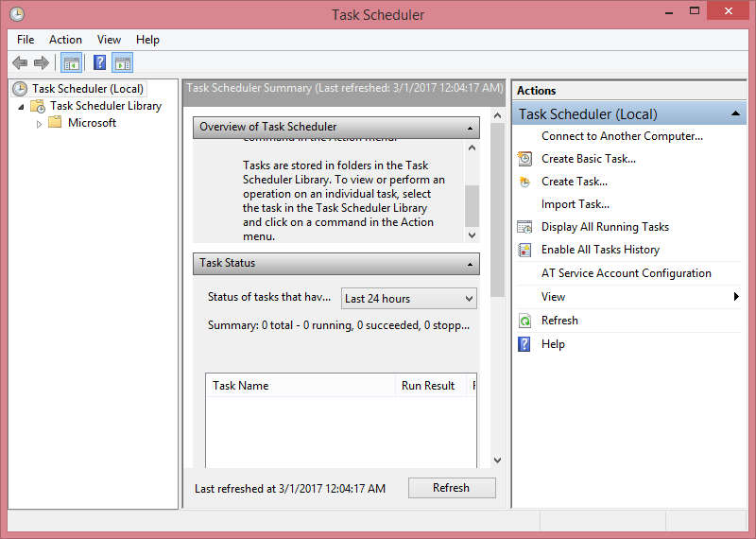Click the overview text scrollbar thumb
The image size is (756, 539).
[472, 205]
